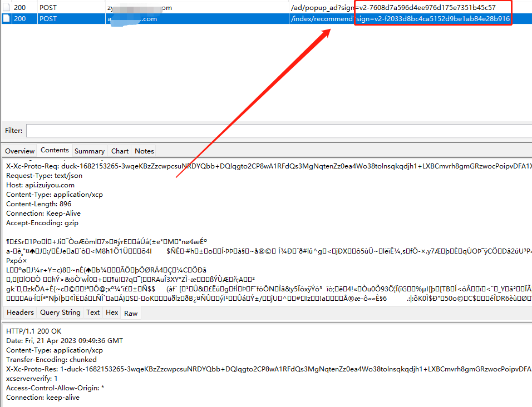Open the Overview tab
Image resolution: width=532 pixels, height=407 pixels.
[19, 151]
